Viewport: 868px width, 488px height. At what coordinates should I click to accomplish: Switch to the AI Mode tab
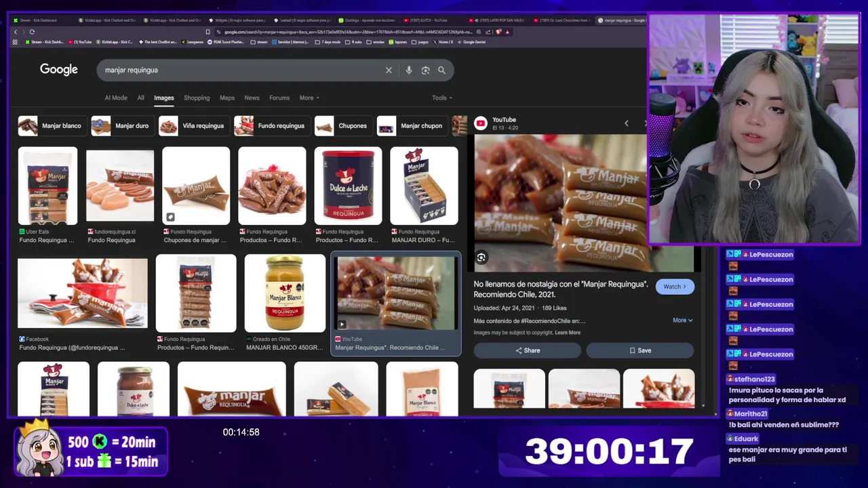coord(116,98)
